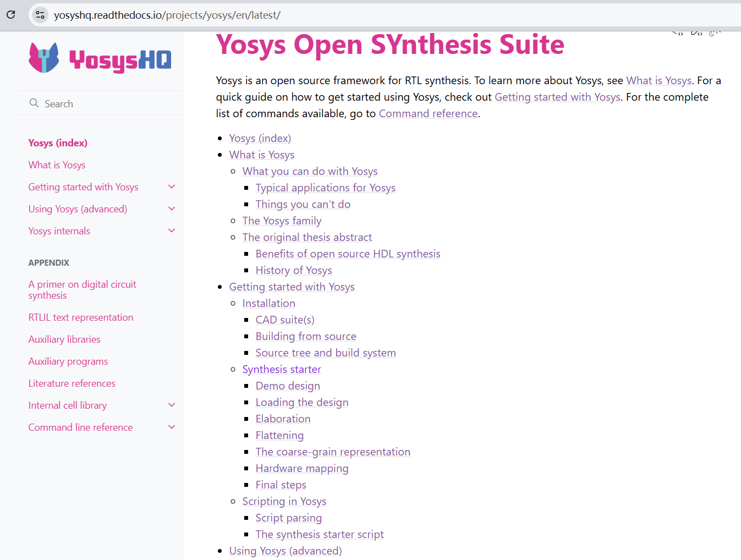Screen dimensions: 741x560
Task: Expand the Getting started with Yosys section
Action: click(x=172, y=187)
